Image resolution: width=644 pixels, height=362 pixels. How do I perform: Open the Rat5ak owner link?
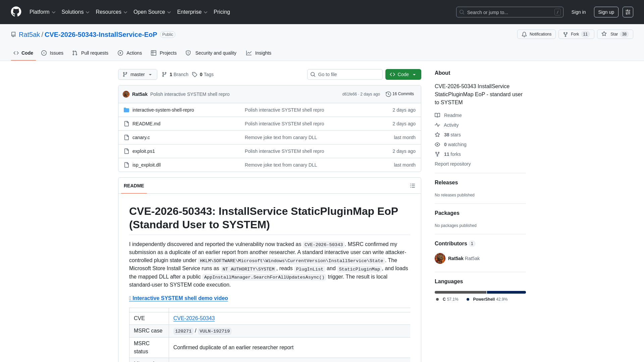29,35
